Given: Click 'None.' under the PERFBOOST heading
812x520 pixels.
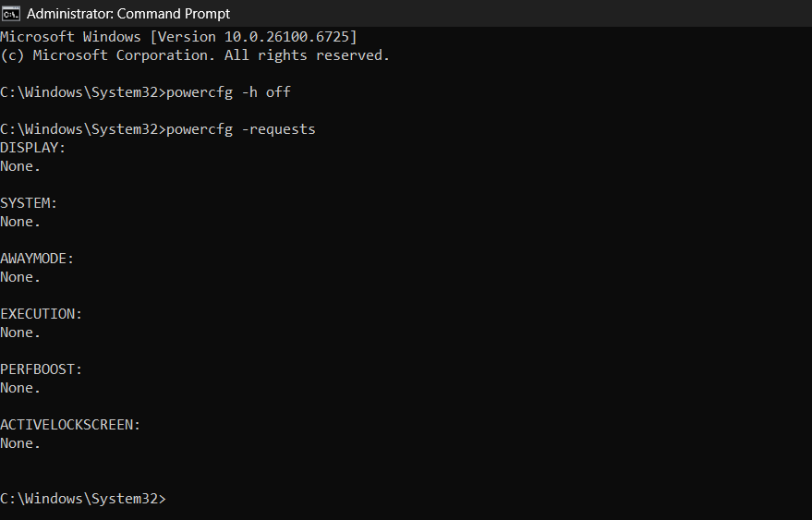Looking at the screenshot, I should click(x=20, y=388).
